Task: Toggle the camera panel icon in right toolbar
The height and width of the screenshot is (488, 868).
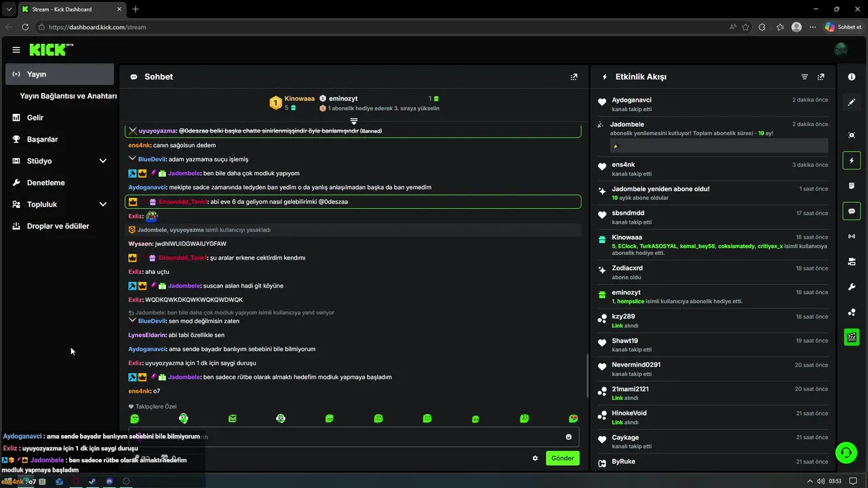Action: point(852,262)
